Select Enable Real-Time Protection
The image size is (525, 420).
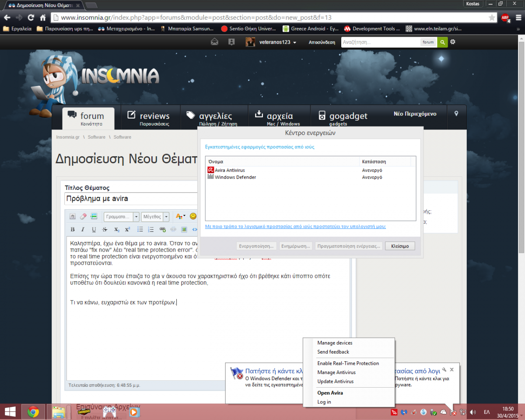coord(348,363)
